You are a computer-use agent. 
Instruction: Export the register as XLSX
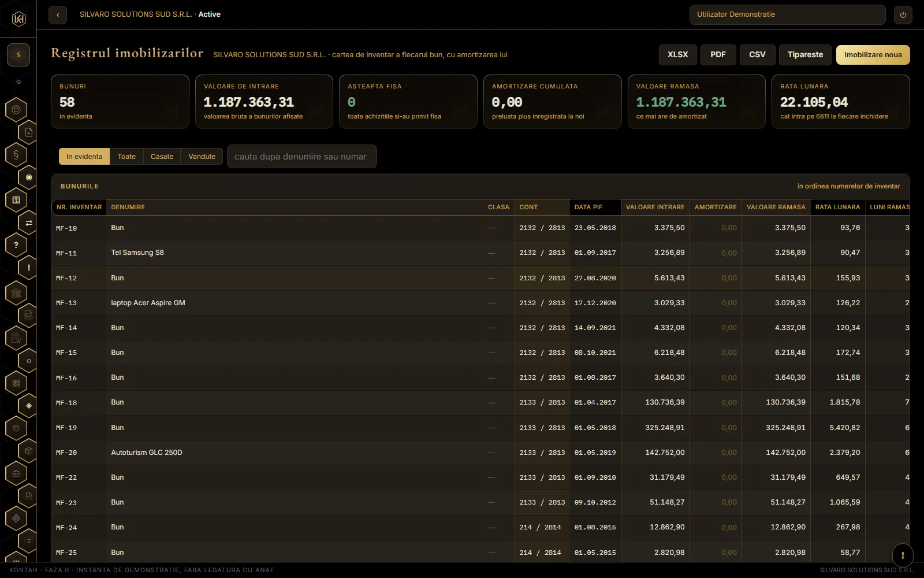click(x=678, y=55)
